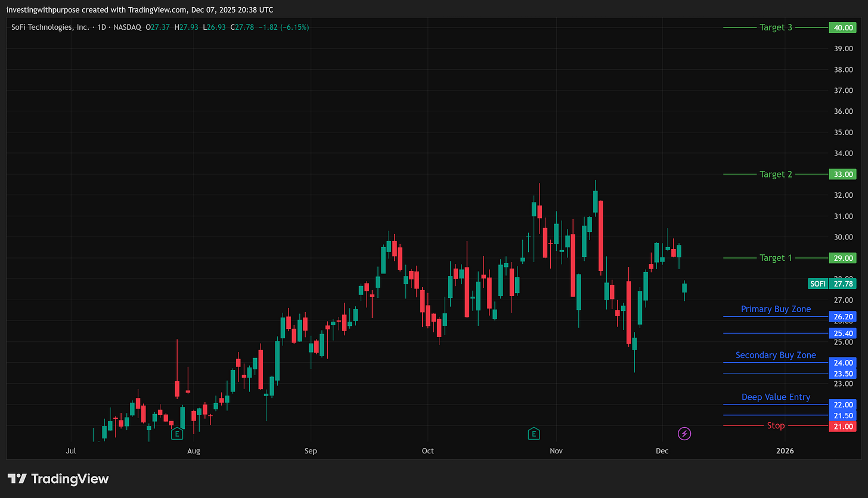Click the 27.78 current price label
Viewport: 868px width, 498px height.
pos(843,284)
